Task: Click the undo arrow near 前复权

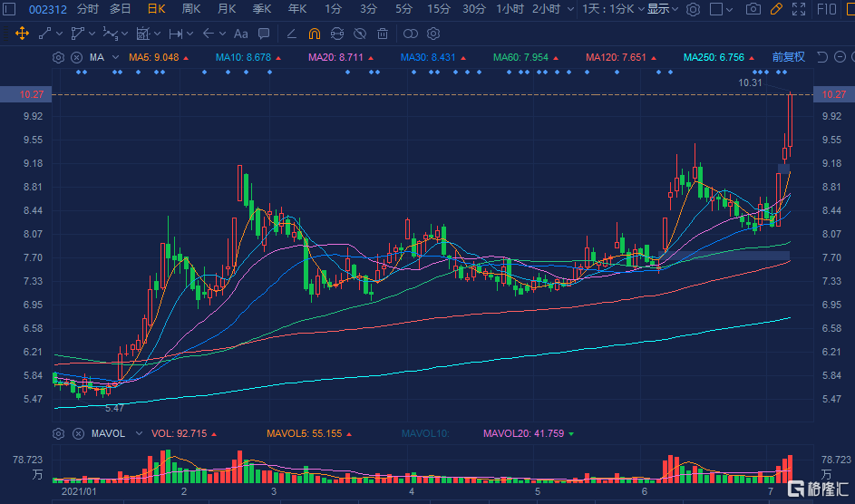Action: click(x=822, y=57)
